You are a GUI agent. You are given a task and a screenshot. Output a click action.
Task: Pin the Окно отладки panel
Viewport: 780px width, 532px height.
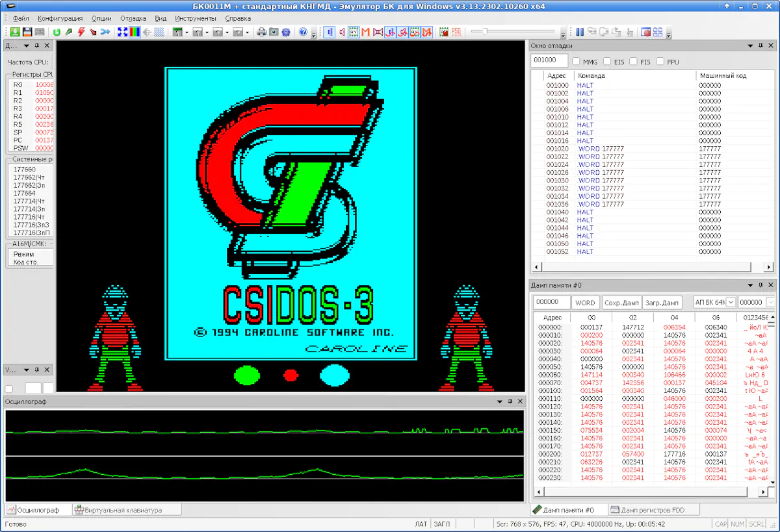coord(760,46)
